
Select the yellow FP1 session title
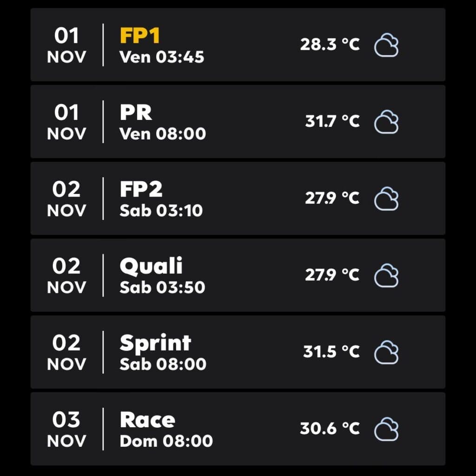point(140,35)
